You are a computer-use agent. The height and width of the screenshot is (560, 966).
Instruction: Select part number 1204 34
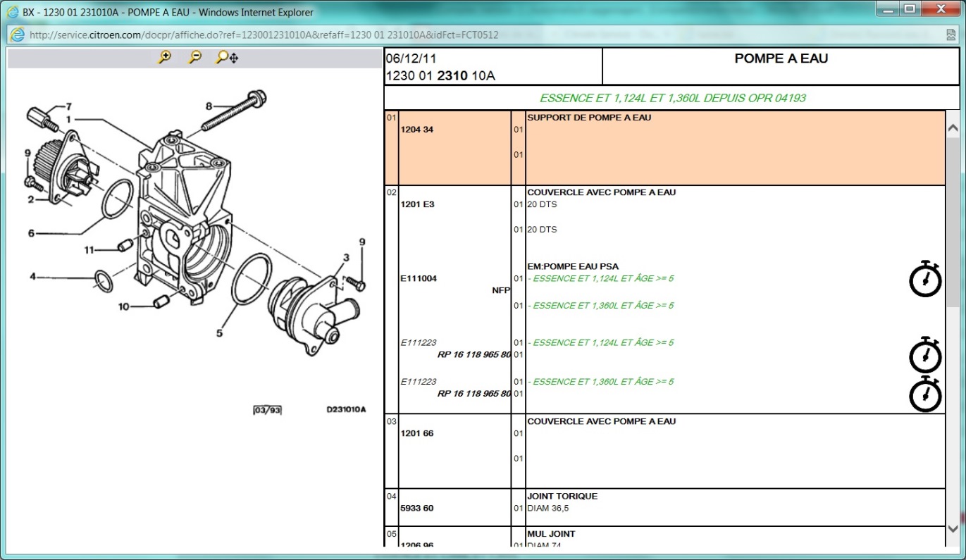point(415,130)
